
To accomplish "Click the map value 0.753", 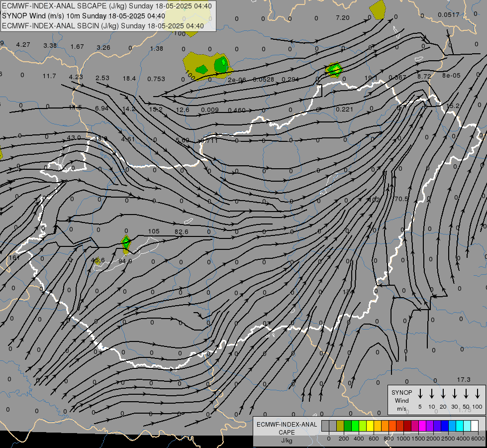I will coord(156,79).
